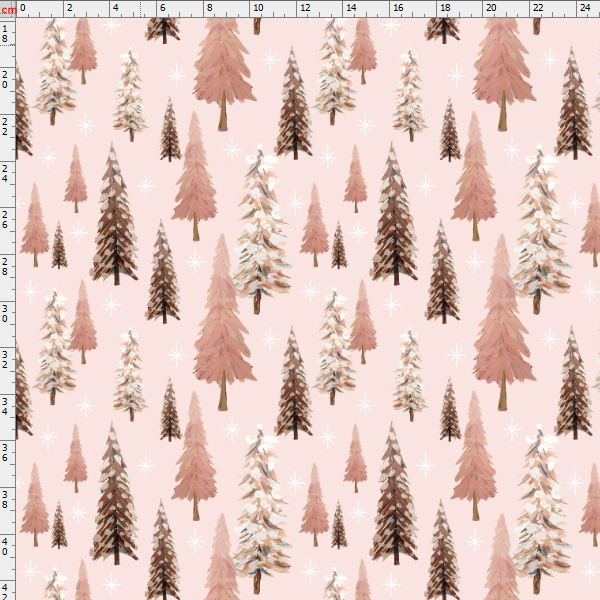This screenshot has width=600, height=600.
Task: Click the 22 mark on the horizontal ruler
Action: [538, 7]
